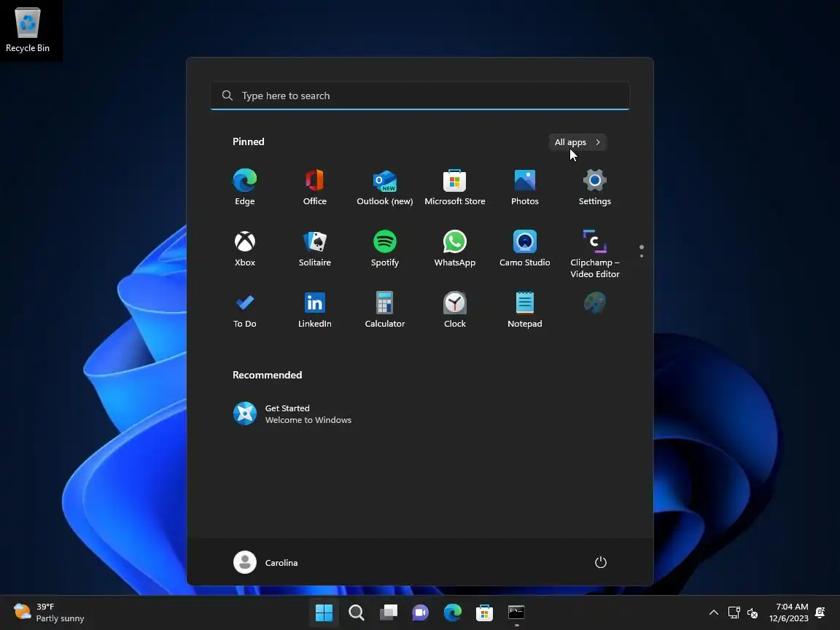
Task: Launch Spotify from Start menu
Action: 385,248
